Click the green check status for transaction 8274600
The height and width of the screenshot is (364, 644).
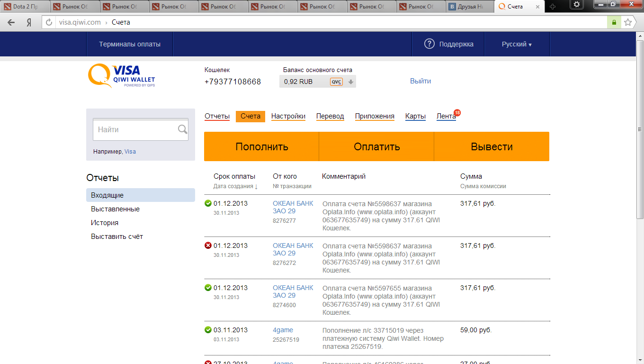click(x=208, y=288)
